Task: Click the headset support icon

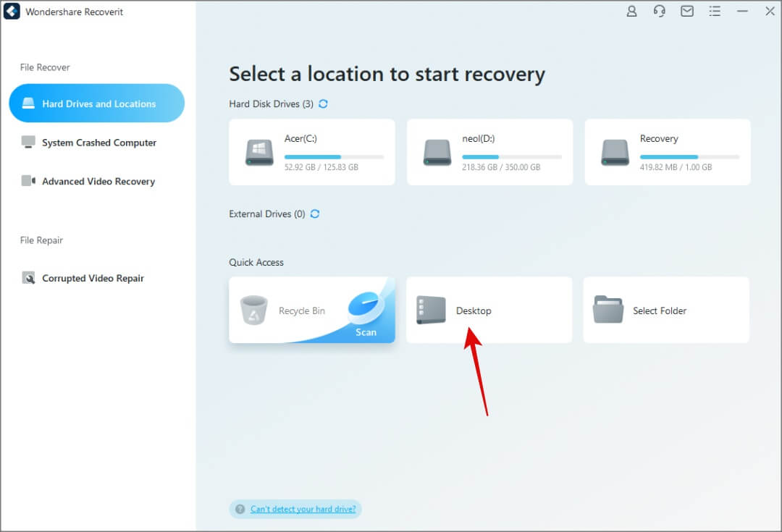Action: [660, 11]
